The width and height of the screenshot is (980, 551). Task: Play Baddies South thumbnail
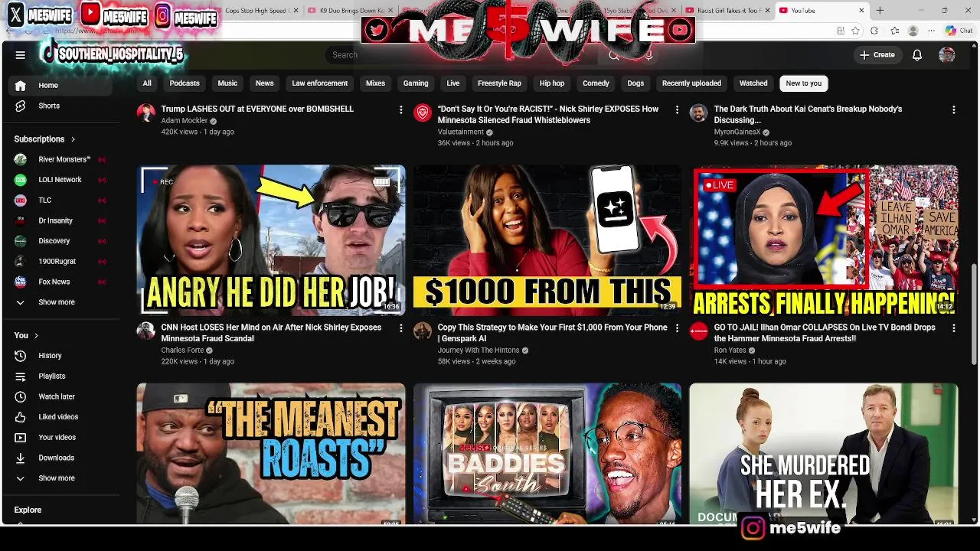click(547, 454)
